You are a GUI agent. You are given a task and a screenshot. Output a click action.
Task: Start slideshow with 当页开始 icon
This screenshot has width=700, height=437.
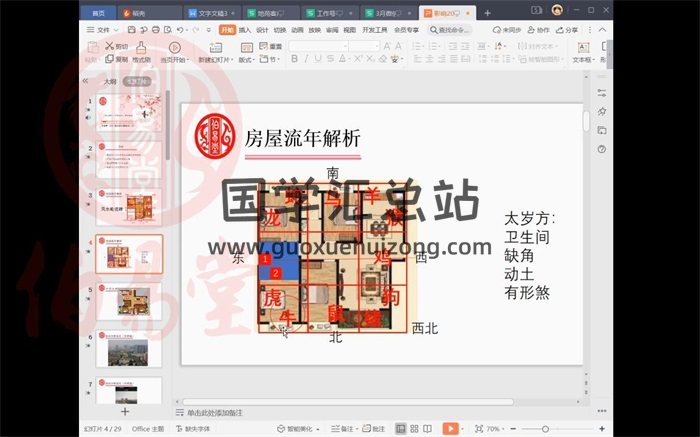tap(174, 52)
